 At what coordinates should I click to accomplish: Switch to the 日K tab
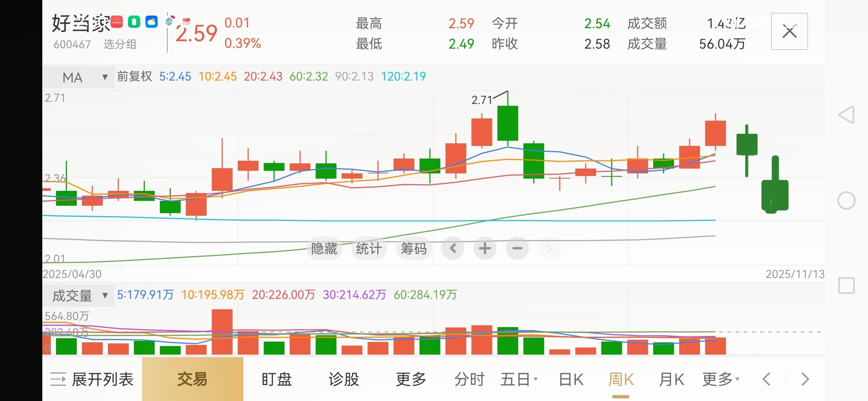pos(571,379)
